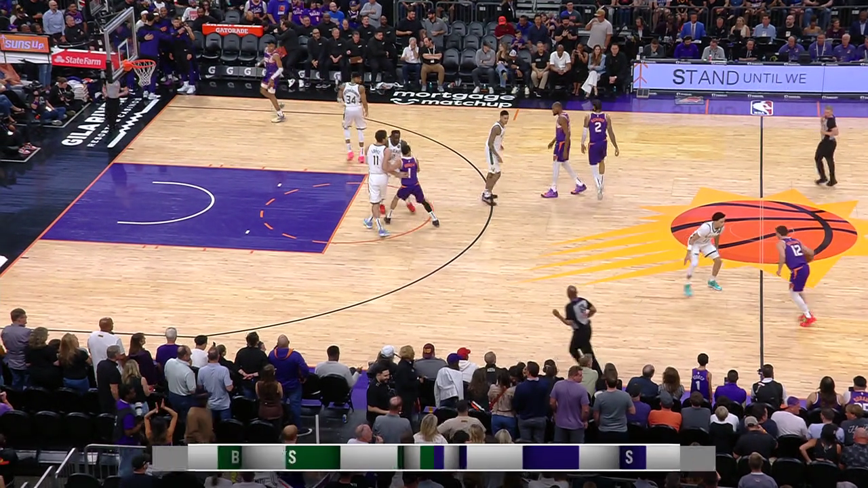Click the green B block in scorebar
The image size is (868, 488).
(229, 457)
